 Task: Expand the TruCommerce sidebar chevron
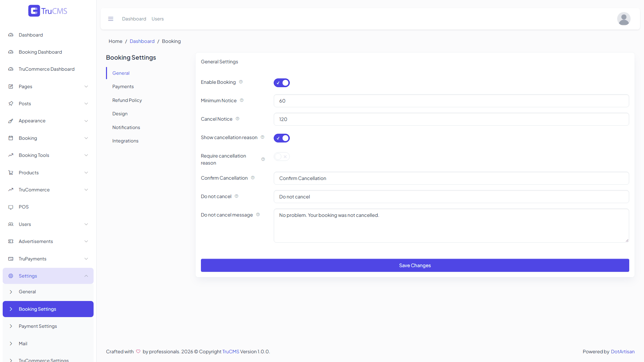pos(86,190)
